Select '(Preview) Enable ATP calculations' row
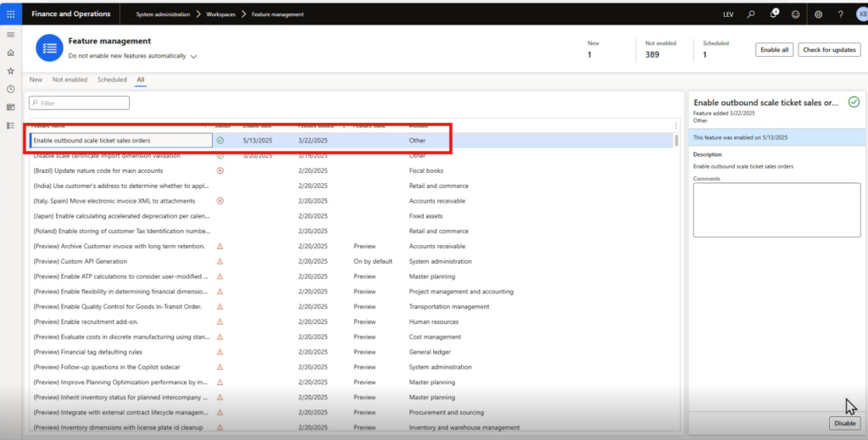 tap(353, 276)
